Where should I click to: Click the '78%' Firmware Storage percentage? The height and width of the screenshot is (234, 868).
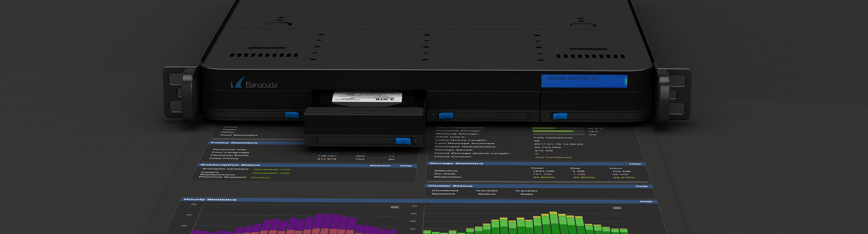pyautogui.click(x=593, y=132)
